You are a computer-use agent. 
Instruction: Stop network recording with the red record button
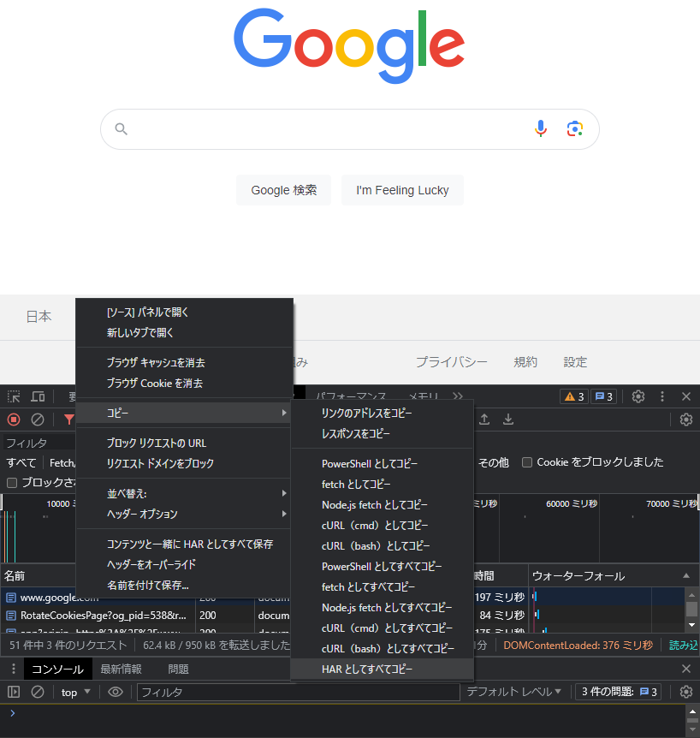14,420
